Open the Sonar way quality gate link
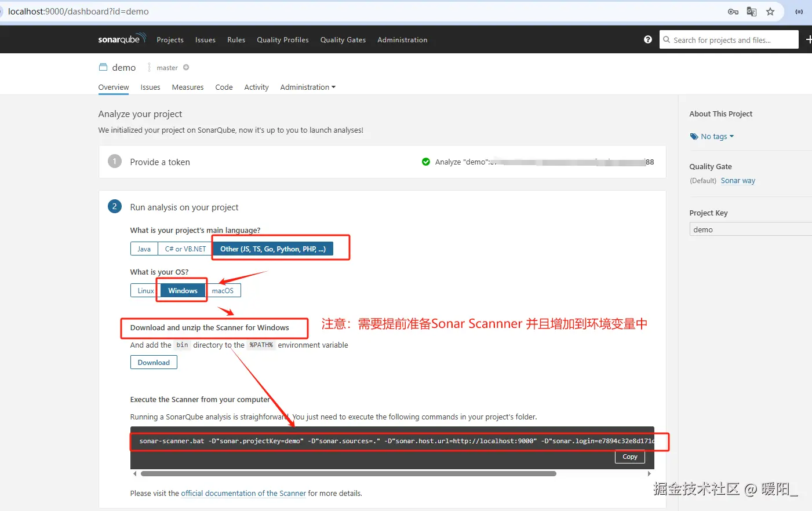Screen dimensions: 812x511 (x=738, y=181)
